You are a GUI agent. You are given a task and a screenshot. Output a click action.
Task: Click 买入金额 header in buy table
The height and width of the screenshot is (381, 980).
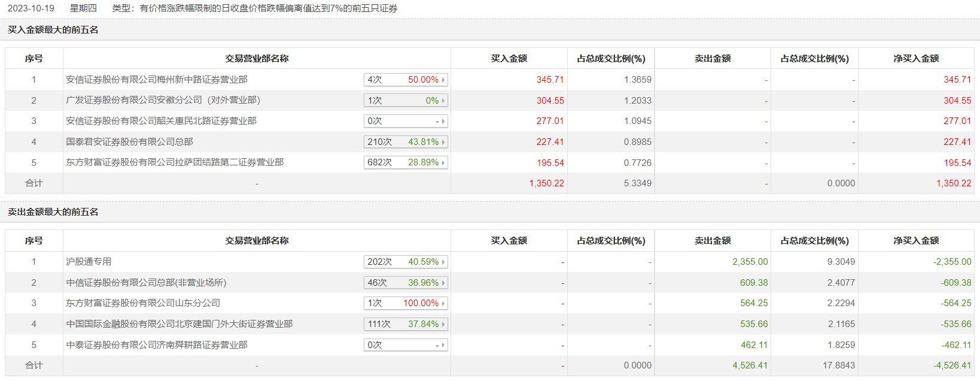[x=509, y=58]
